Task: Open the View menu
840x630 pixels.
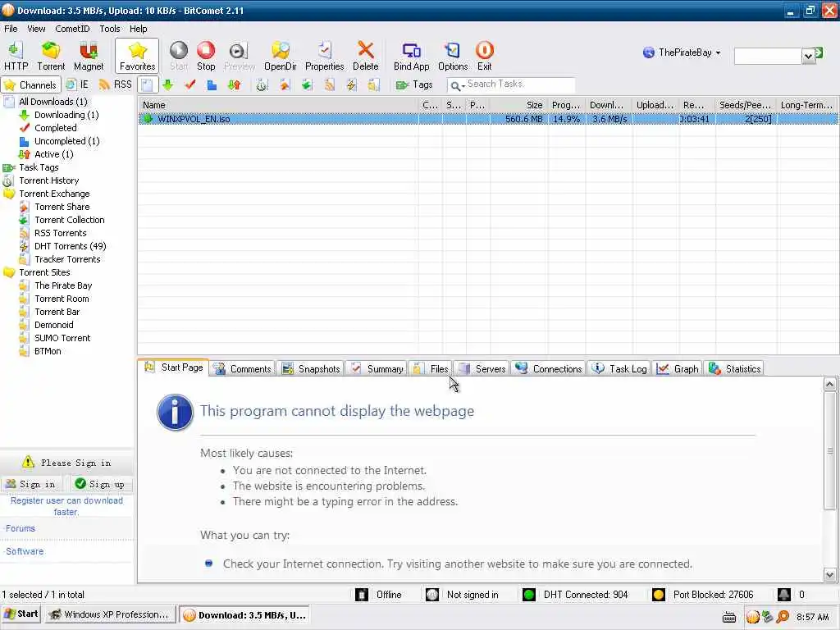Action: point(36,29)
